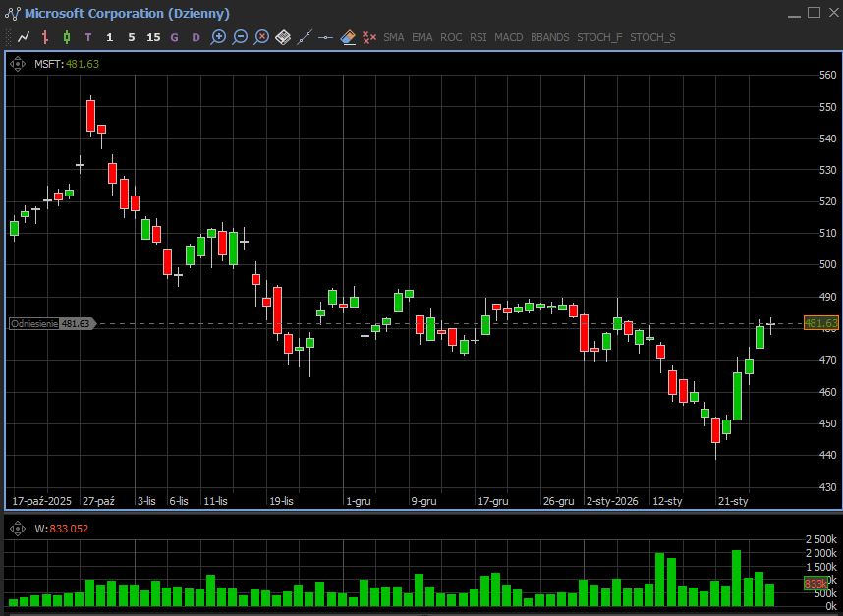The height and width of the screenshot is (616, 843).
Task: Click the pan control beside MSFT label
Action: click(x=18, y=64)
